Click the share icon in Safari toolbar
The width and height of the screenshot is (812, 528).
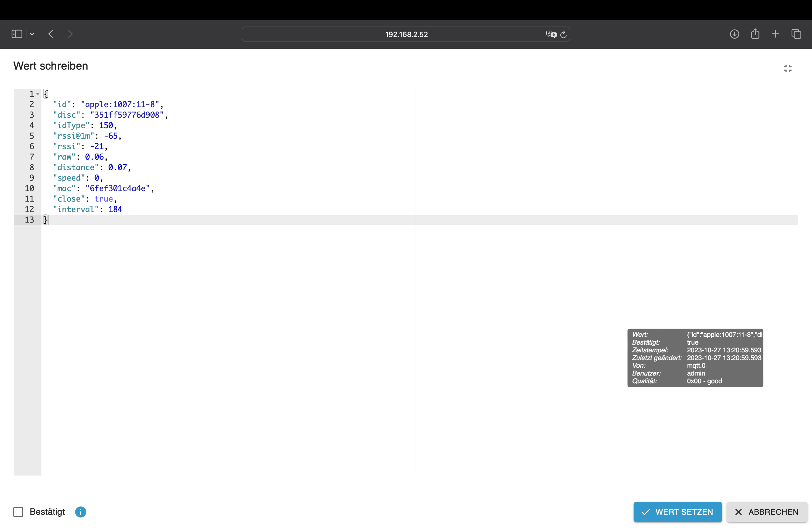755,34
